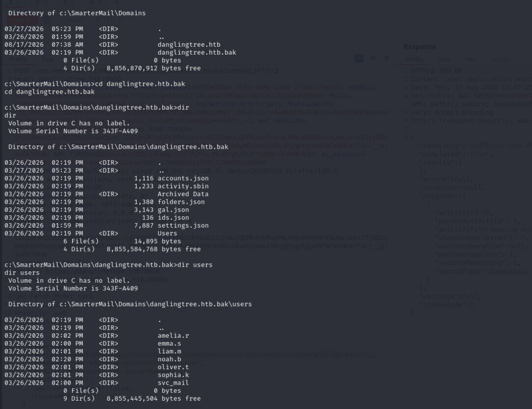Open the request panel hamburger menu icon
The height and width of the screenshot is (409, 532).
pyautogui.click(x=387, y=58)
